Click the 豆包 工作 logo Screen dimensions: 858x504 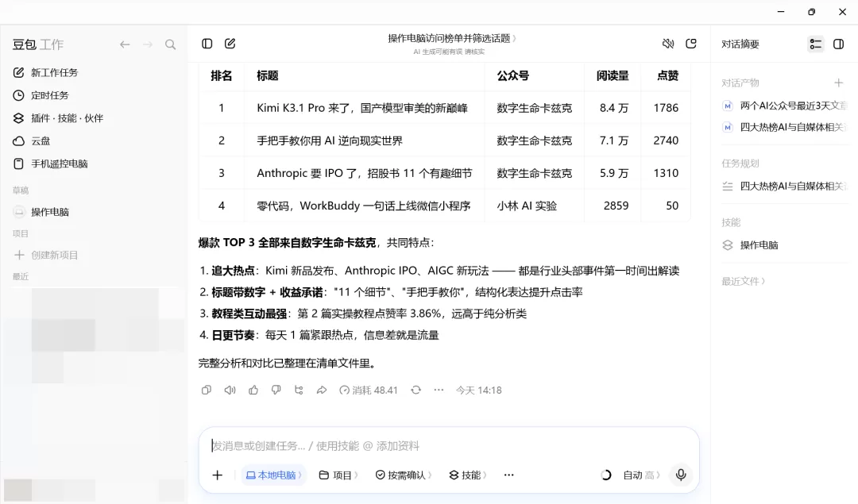(38, 44)
